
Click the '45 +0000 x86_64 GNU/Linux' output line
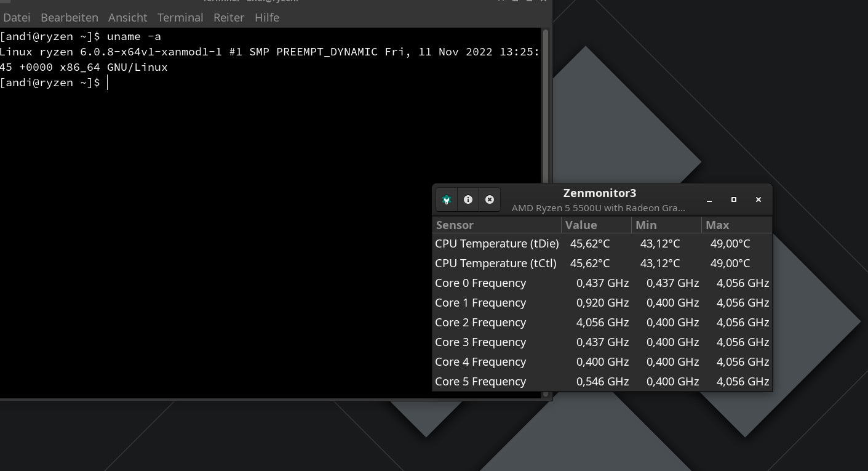click(84, 67)
